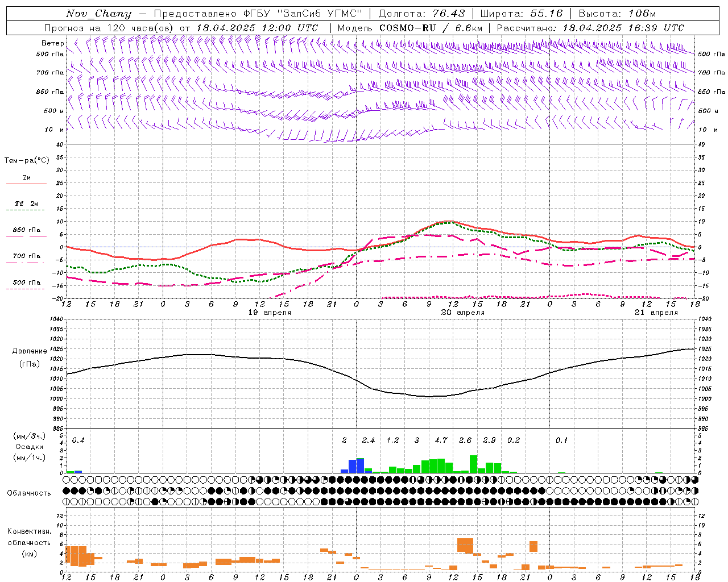The height and width of the screenshot is (582, 728).
Task: Select the (км) unit under convective cloudiness
Action: [30, 554]
